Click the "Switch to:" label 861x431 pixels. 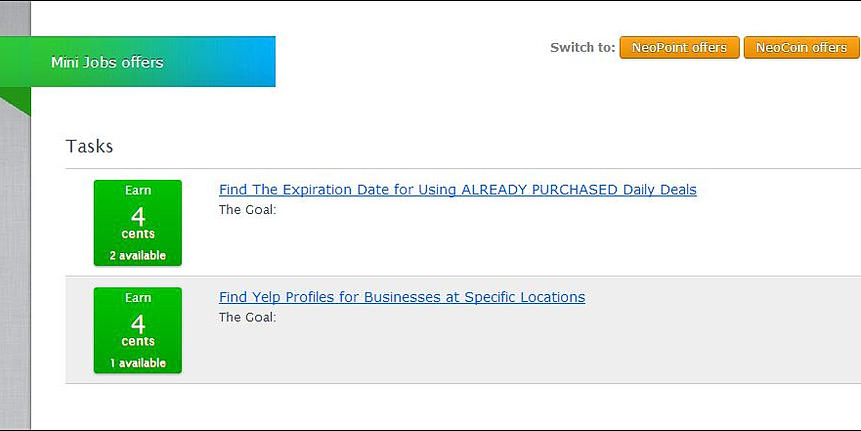coord(582,48)
